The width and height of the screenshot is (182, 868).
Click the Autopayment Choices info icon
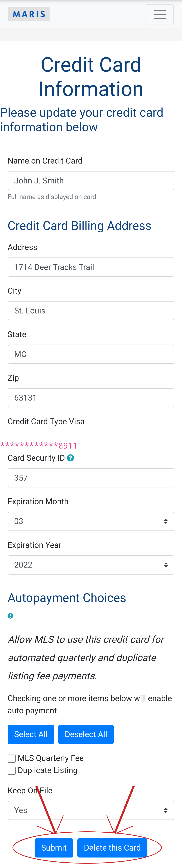pos(10,616)
